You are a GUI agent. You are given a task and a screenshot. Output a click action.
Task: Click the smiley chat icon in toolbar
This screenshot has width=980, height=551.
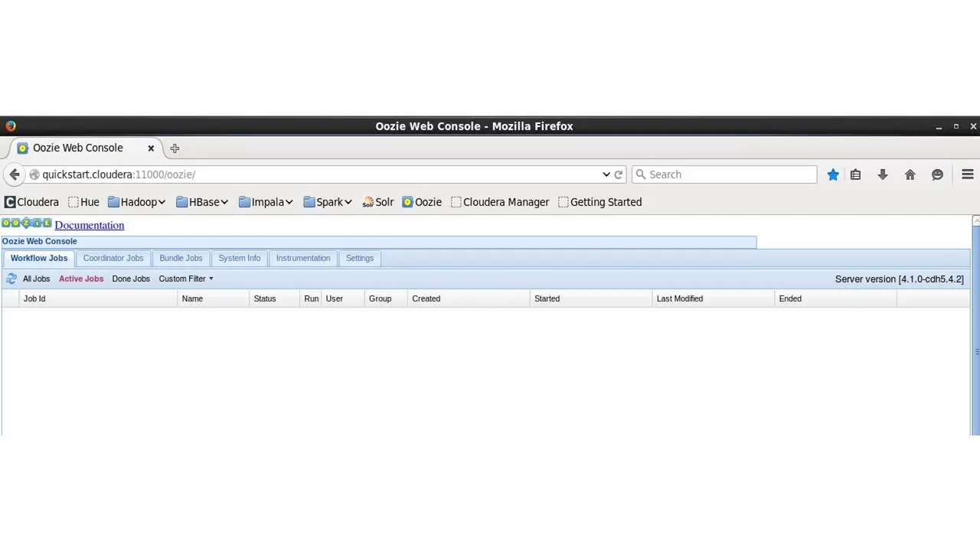[937, 174]
